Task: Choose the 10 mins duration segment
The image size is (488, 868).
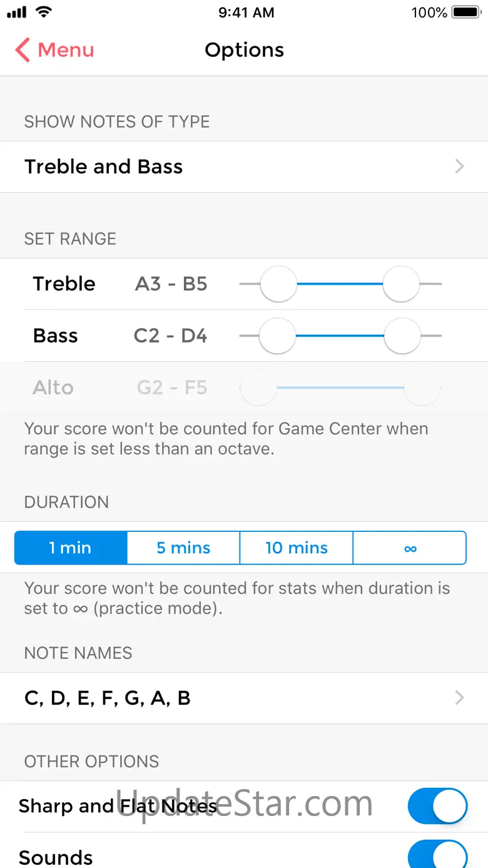Action: [297, 548]
